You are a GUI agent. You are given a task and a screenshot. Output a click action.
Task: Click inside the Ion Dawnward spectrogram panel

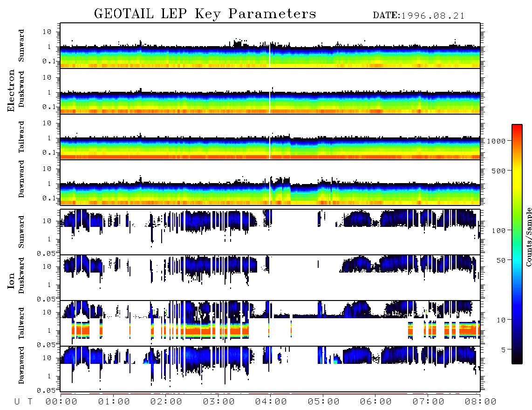click(x=270, y=369)
